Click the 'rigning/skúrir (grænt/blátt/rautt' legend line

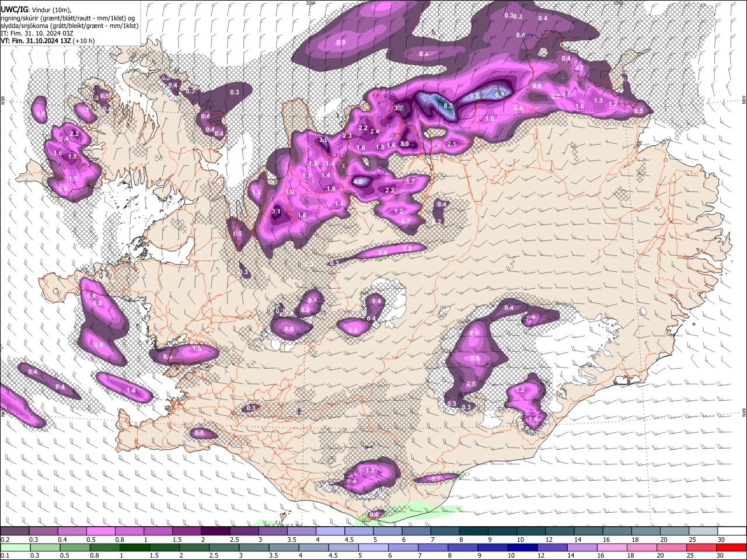click(x=68, y=17)
